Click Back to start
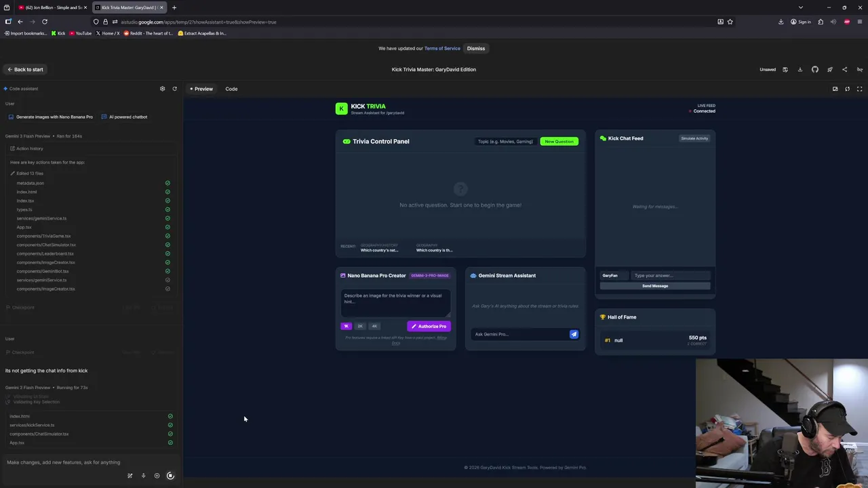868x488 pixels. pyautogui.click(x=25, y=69)
